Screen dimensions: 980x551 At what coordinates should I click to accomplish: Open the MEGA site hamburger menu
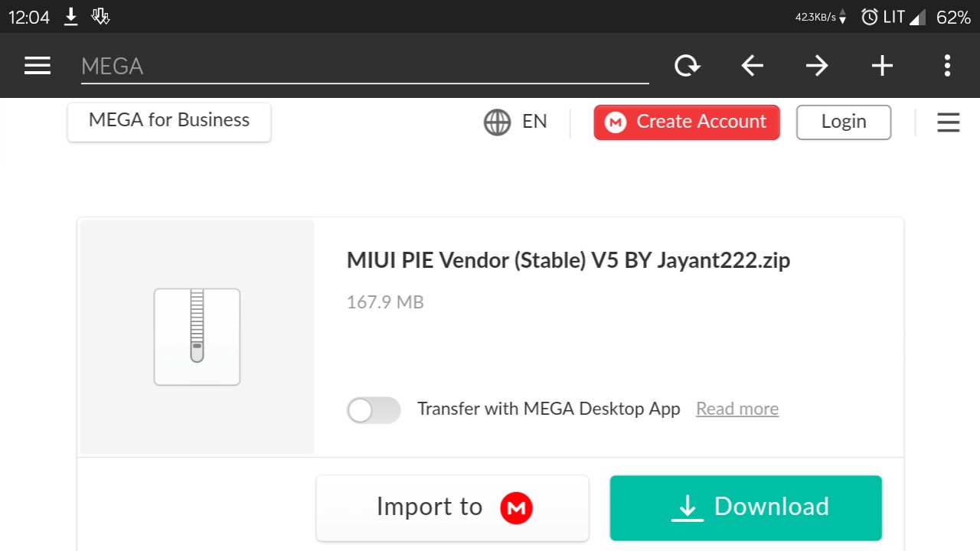948,122
